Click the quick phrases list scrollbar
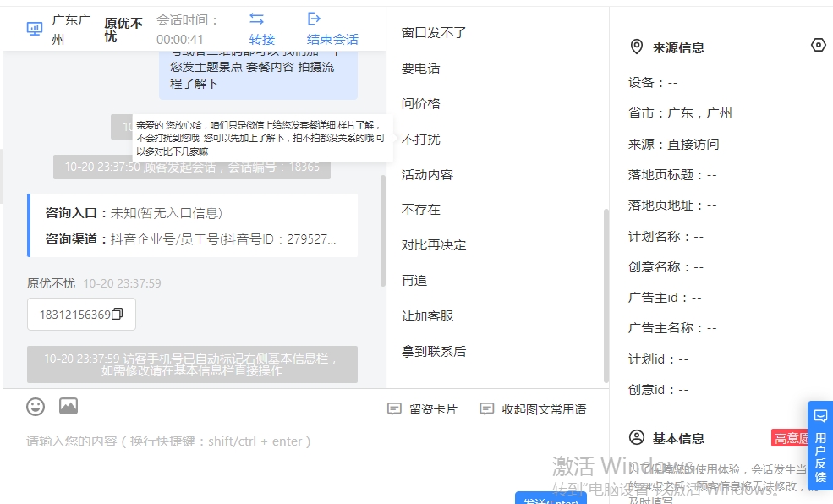Image resolution: width=833 pixels, height=504 pixels. [606, 296]
